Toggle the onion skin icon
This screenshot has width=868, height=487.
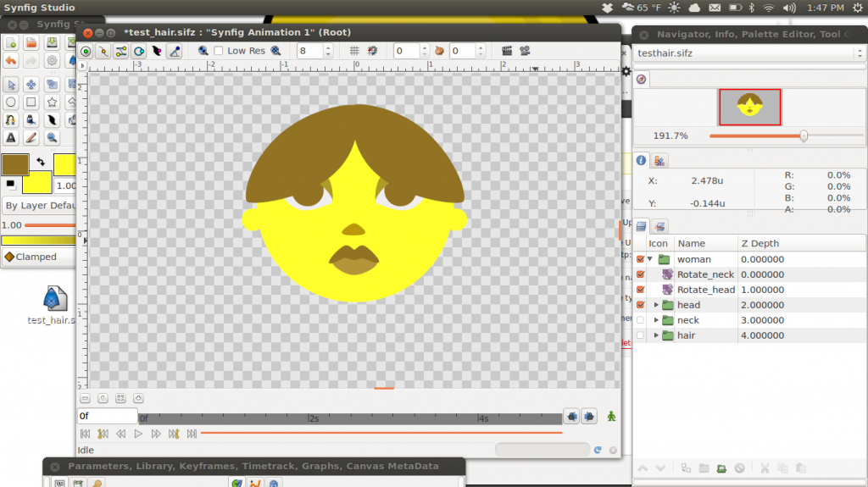tap(440, 51)
